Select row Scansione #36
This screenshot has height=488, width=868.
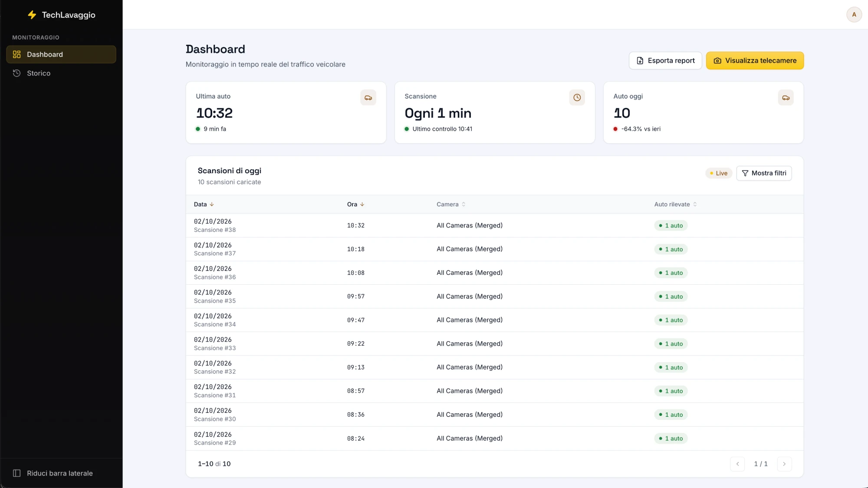click(494, 273)
